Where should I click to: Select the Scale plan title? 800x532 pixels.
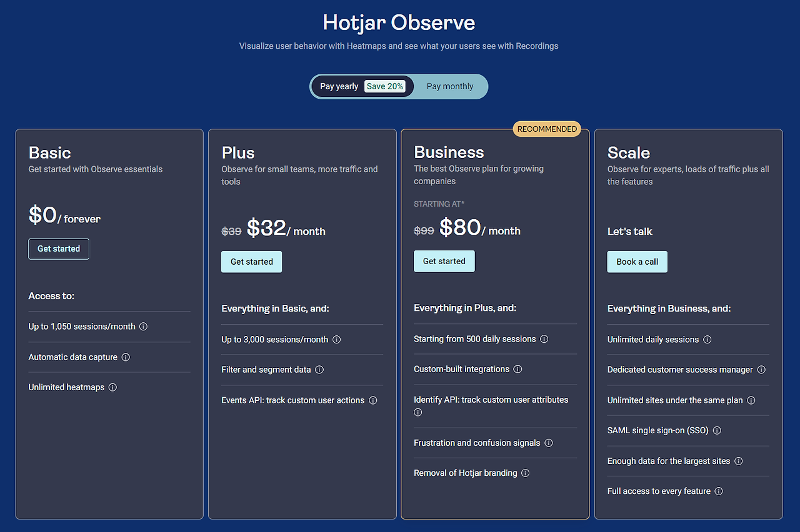[629, 153]
